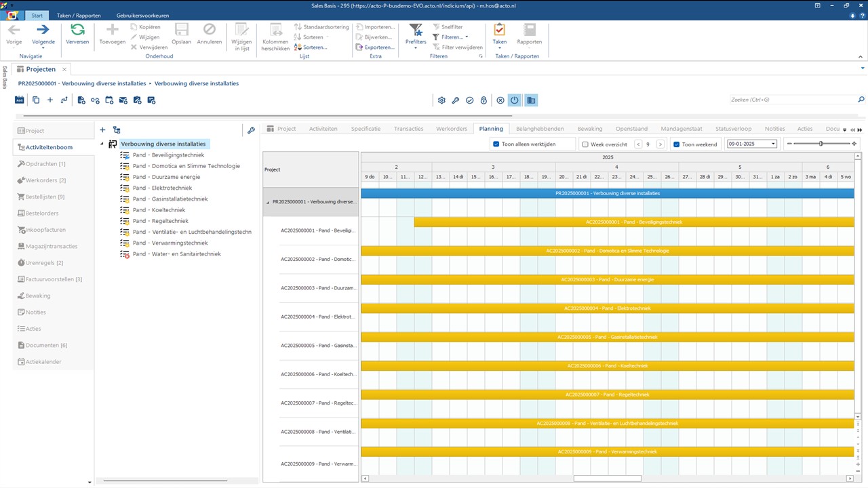This screenshot has height=488, width=868.
Task: Enable the Week overzicht checkbox
Action: (585, 144)
